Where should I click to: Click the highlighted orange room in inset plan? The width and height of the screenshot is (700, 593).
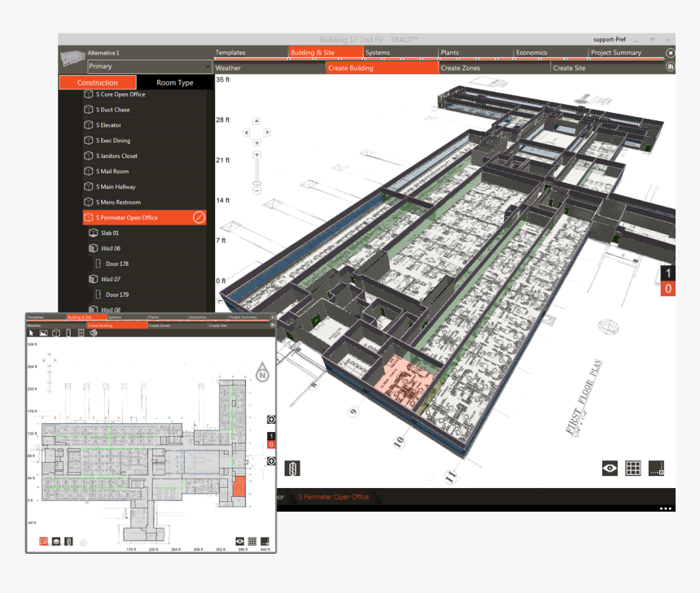click(238, 486)
